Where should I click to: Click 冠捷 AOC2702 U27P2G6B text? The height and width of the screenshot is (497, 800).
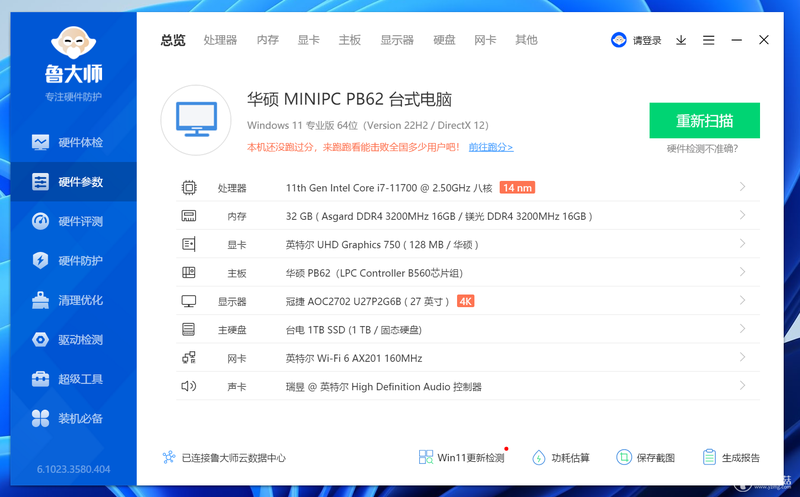pos(367,302)
